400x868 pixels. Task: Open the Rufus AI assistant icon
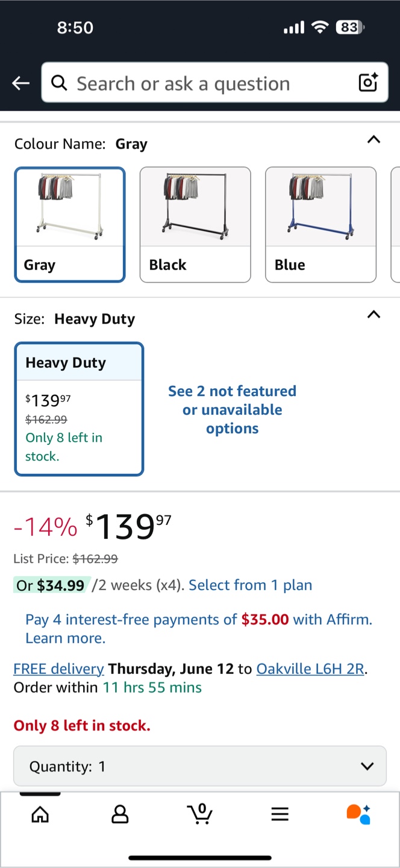[x=359, y=814]
